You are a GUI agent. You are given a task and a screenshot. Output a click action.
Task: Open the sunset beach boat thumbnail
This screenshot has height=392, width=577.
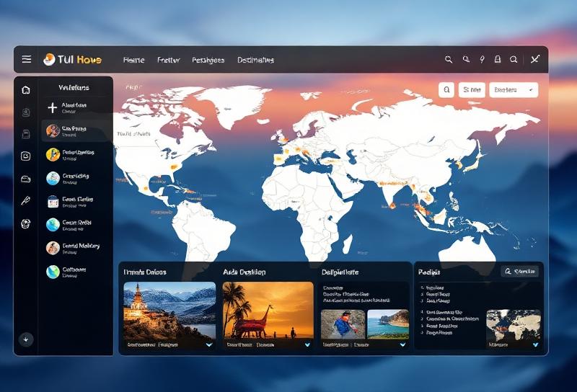tap(268, 310)
